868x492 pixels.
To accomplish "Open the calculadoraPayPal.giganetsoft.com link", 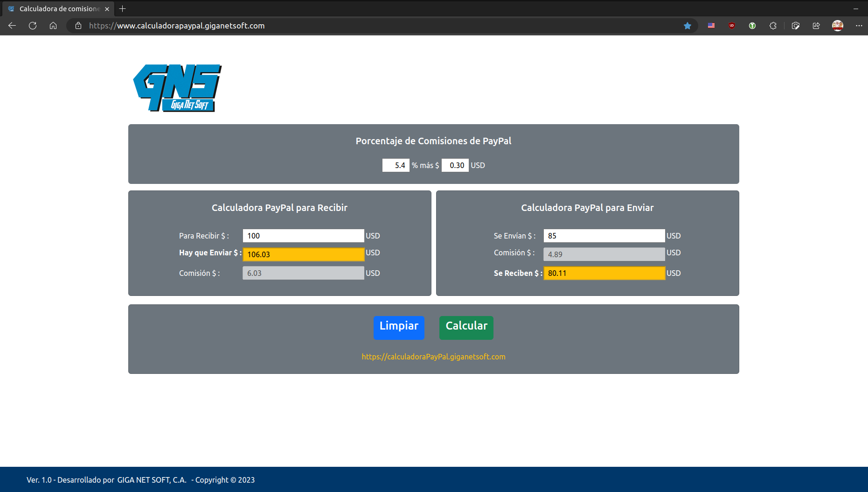I will coord(433,357).
